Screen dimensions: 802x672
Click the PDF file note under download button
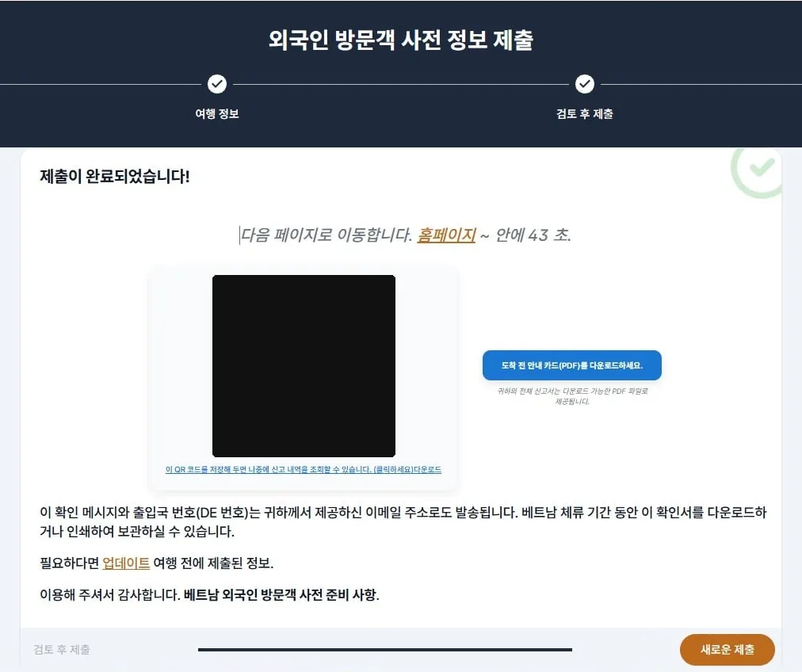click(572, 396)
